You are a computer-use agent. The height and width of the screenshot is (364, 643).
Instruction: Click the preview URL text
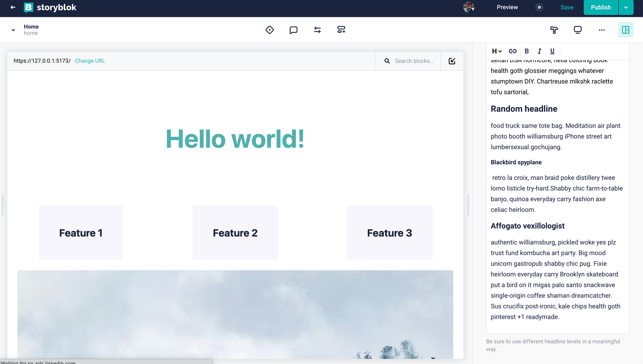click(42, 61)
